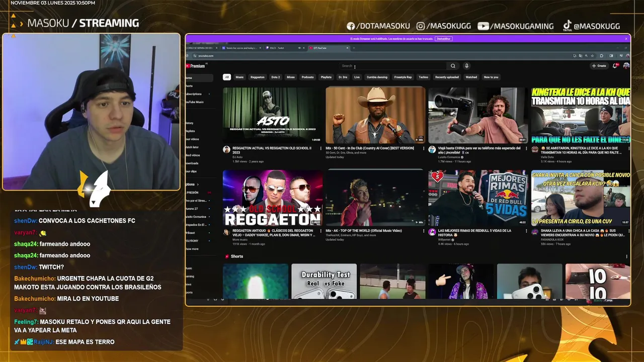Screen dimensions: 644x362
Task: Open the YouTube notifications bell
Action: click(615, 66)
